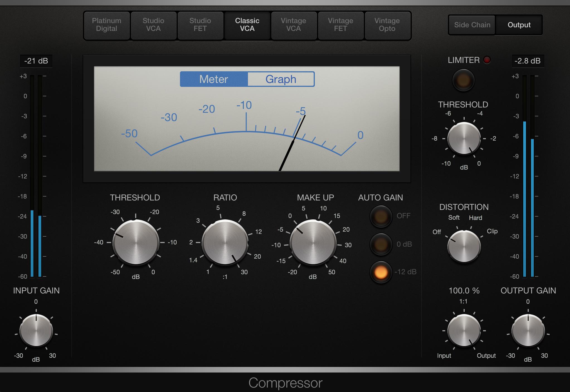Toggle the Limiter on button
This screenshot has height=392, width=570.
tap(463, 80)
